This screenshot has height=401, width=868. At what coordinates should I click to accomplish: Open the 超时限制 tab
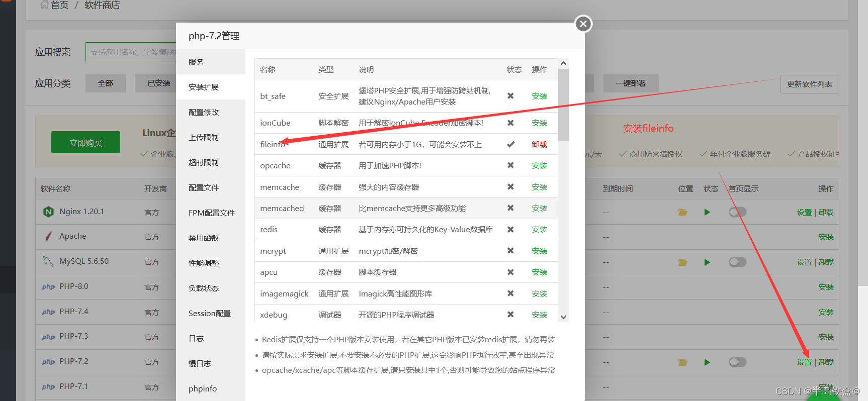211,162
